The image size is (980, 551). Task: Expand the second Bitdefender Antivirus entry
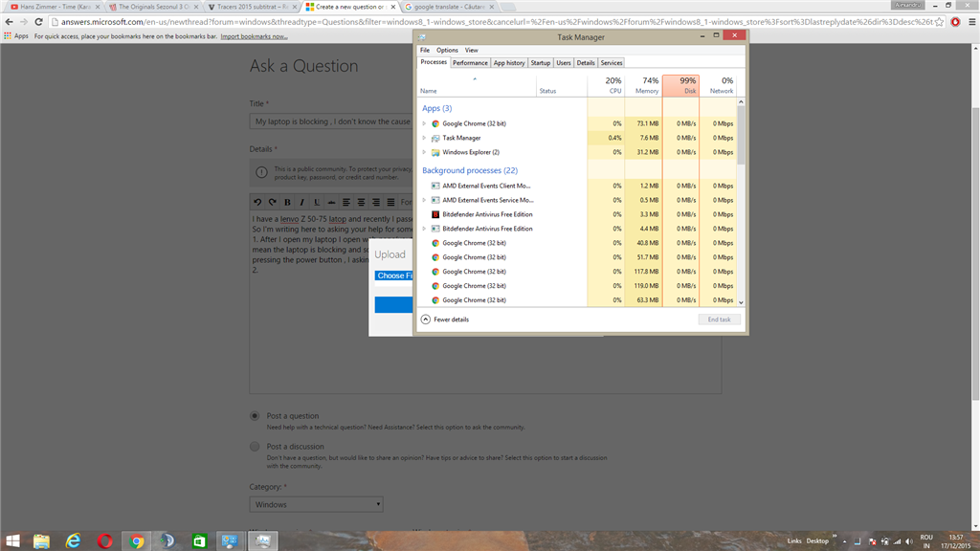tap(424, 229)
